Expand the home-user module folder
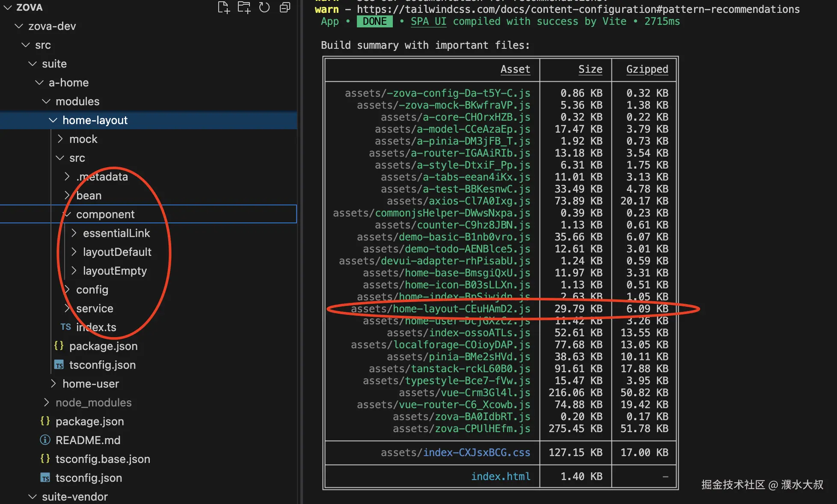 [90, 384]
